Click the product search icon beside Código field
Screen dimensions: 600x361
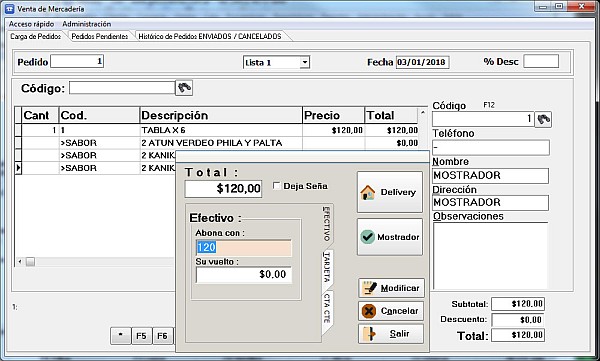[184, 88]
